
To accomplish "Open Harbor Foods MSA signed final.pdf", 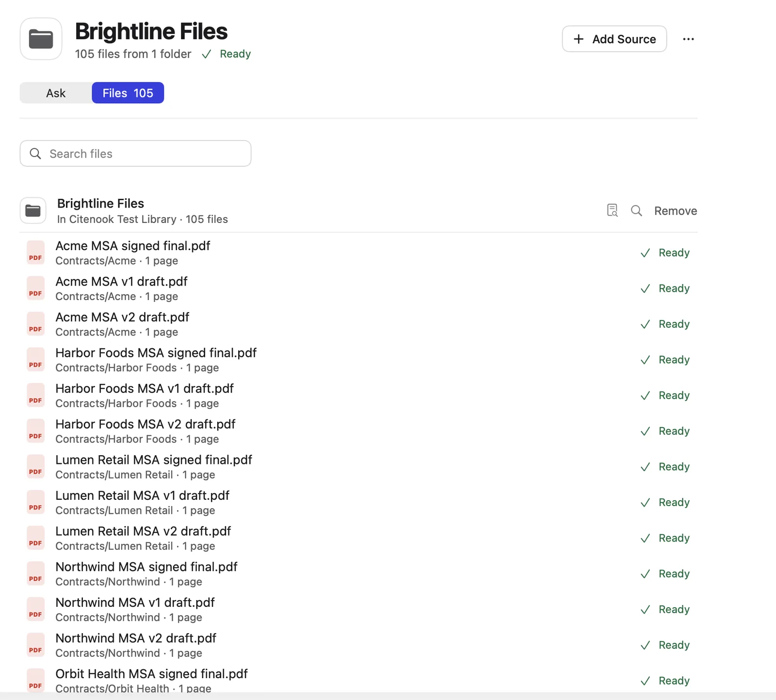I will coord(156,353).
